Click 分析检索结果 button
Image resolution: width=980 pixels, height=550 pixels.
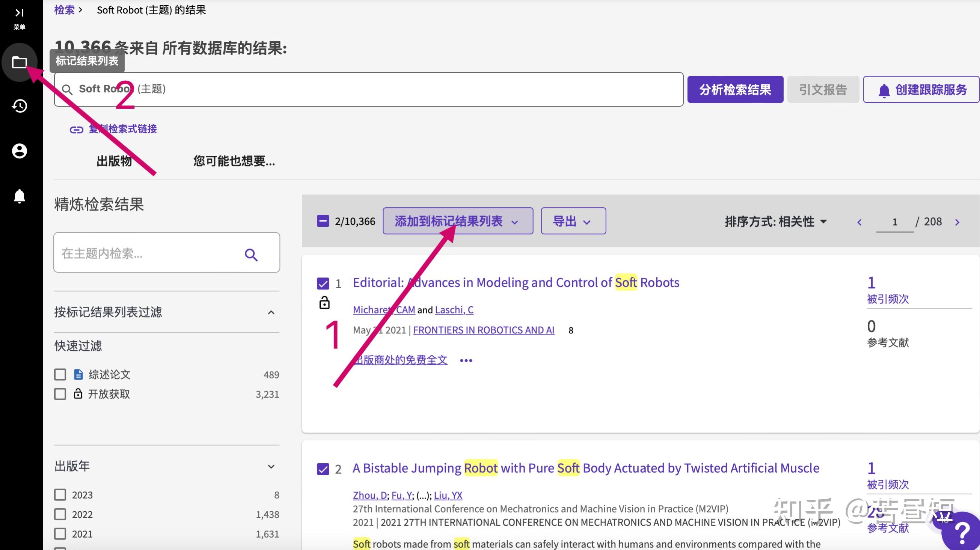pos(735,89)
